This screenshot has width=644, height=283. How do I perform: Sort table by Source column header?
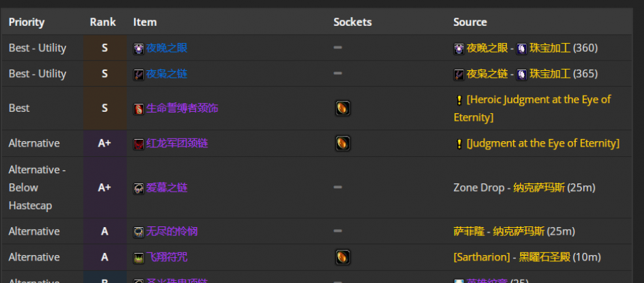pos(470,22)
